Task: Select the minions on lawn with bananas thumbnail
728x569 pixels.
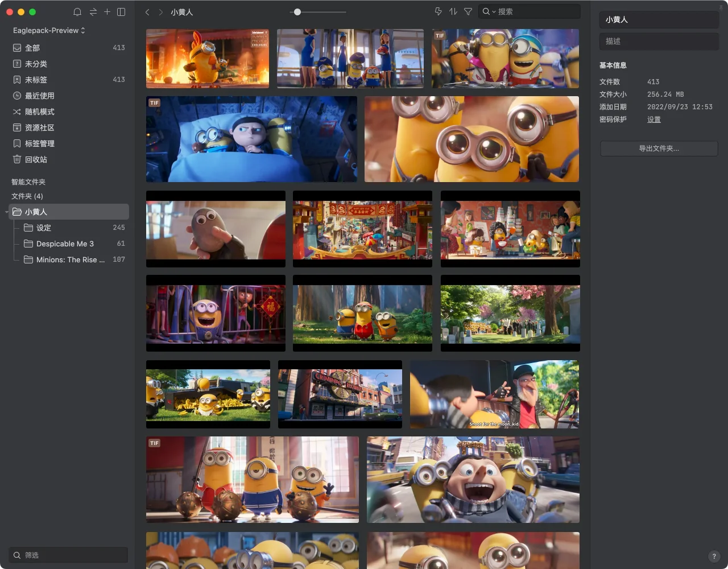Action: tap(208, 394)
